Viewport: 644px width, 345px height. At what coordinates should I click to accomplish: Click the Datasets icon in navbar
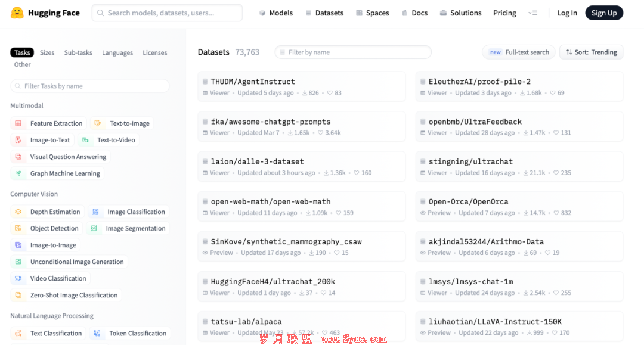308,13
